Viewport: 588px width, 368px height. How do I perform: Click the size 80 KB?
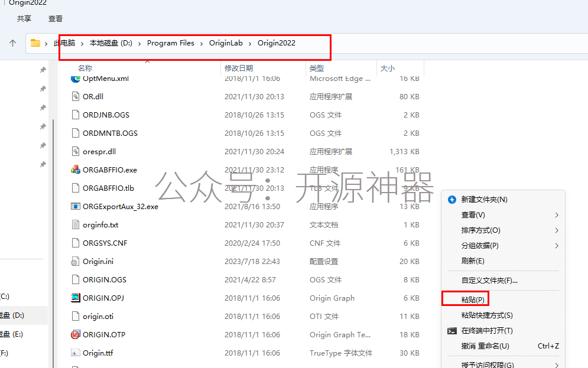pos(410,97)
